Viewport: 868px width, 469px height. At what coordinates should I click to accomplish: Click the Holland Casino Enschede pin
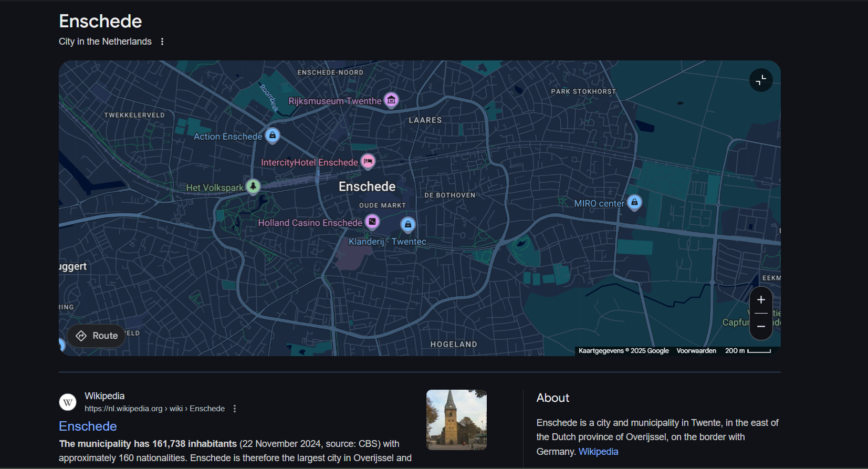click(x=372, y=222)
